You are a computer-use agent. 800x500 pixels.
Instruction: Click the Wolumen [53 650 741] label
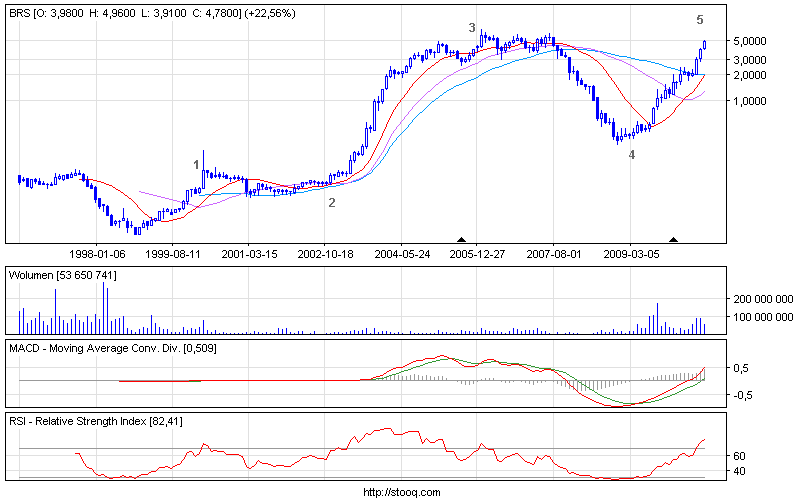(x=63, y=276)
